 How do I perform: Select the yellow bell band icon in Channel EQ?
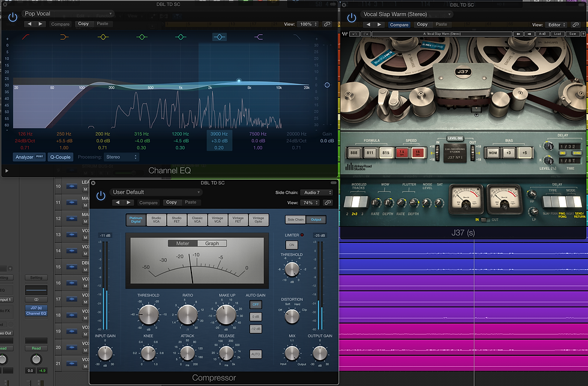pos(103,37)
